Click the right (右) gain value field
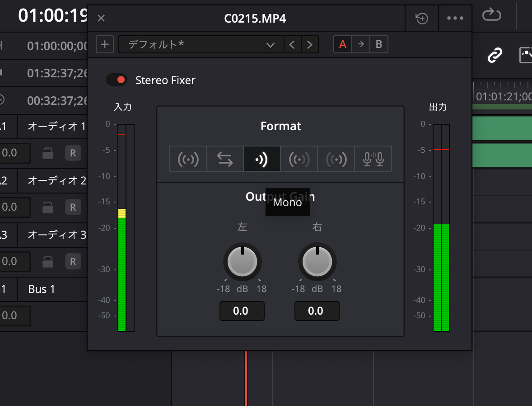The width and height of the screenshot is (532, 406). coord(317,311)
